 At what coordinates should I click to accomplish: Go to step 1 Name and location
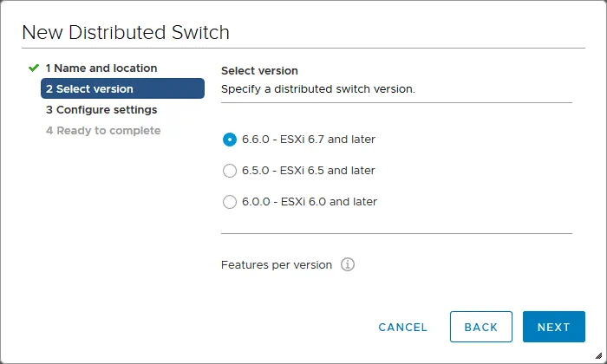point(101,68)
